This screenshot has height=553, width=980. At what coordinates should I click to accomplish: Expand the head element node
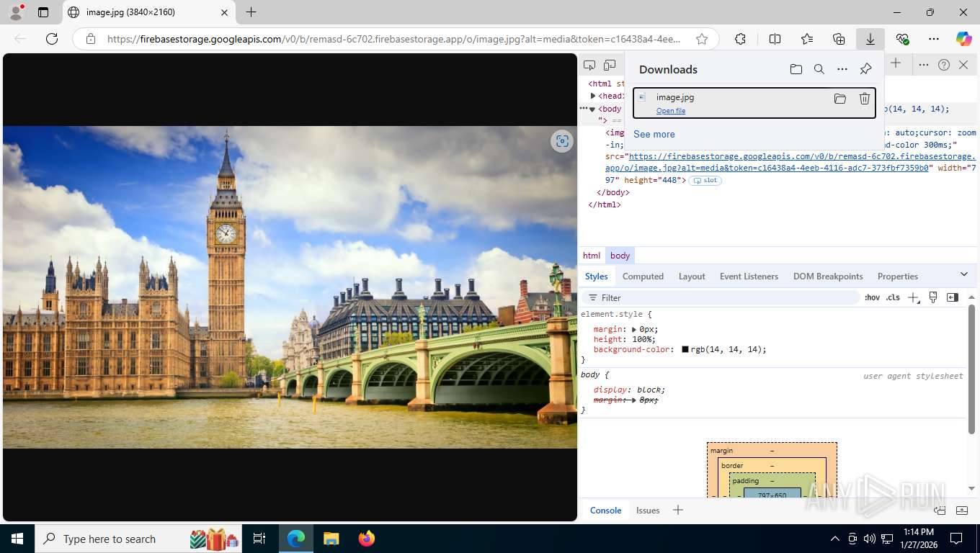593,96
